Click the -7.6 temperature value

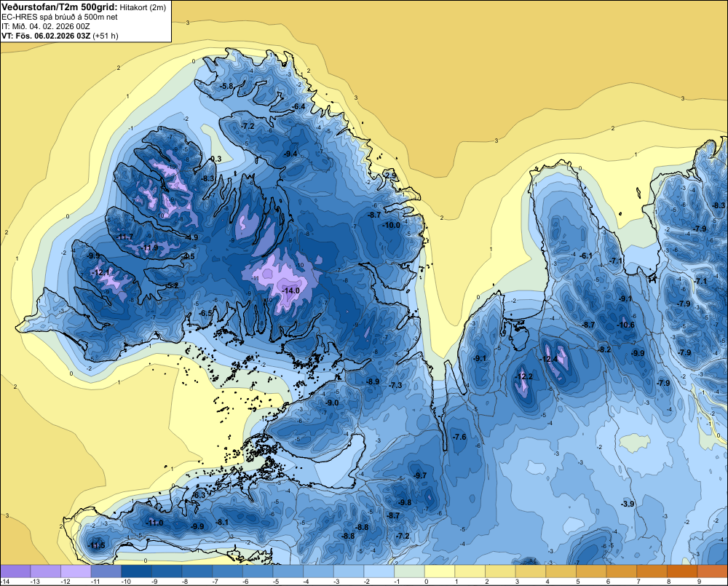click(459, 437)
